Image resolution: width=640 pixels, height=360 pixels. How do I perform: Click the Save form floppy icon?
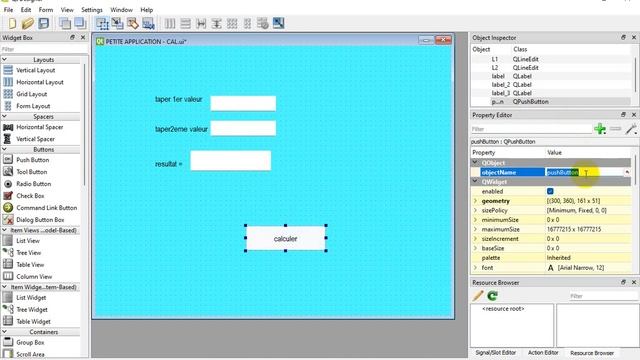[43, 23]
